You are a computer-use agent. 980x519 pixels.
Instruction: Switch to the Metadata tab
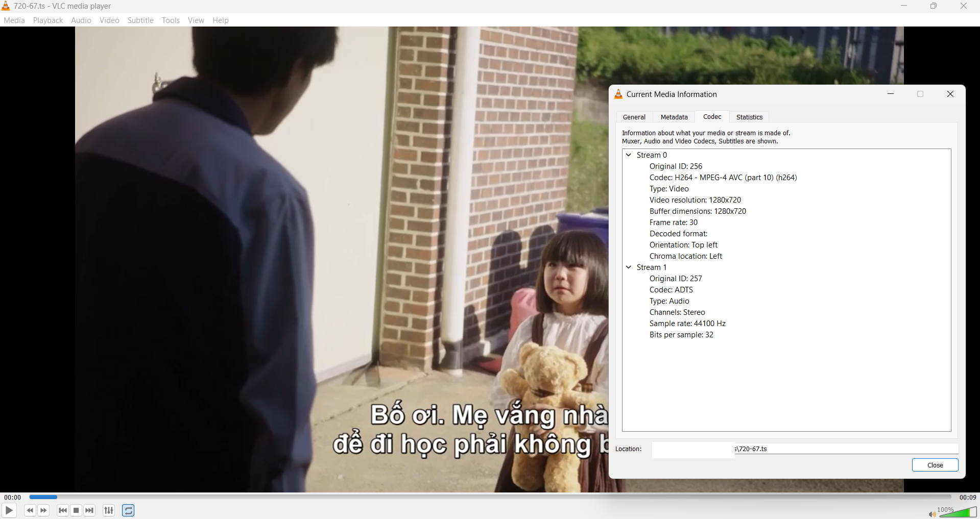coord(674,117)
